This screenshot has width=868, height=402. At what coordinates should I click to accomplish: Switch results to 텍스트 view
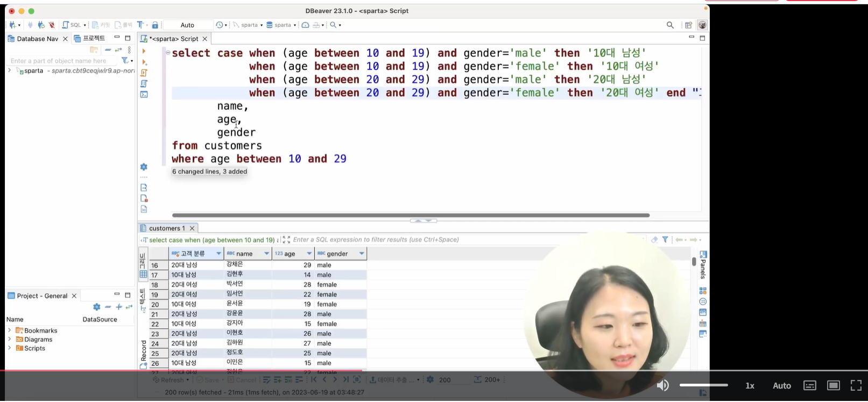tap(143, 300)
